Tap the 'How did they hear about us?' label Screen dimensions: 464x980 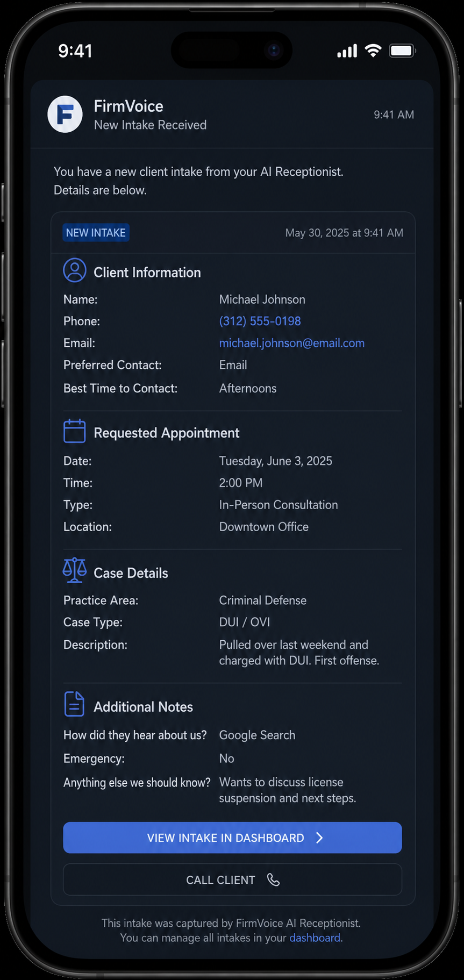[135, 735]
